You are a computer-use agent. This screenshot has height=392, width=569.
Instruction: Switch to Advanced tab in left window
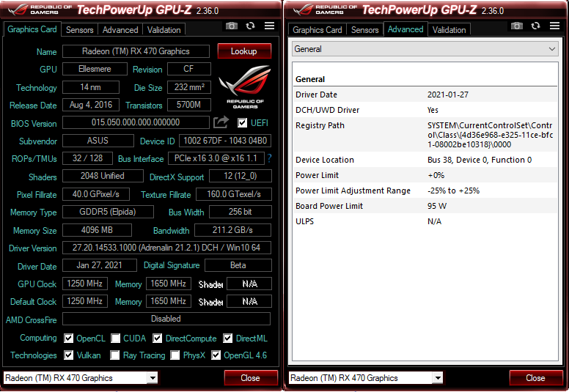(x=120, y=30)
